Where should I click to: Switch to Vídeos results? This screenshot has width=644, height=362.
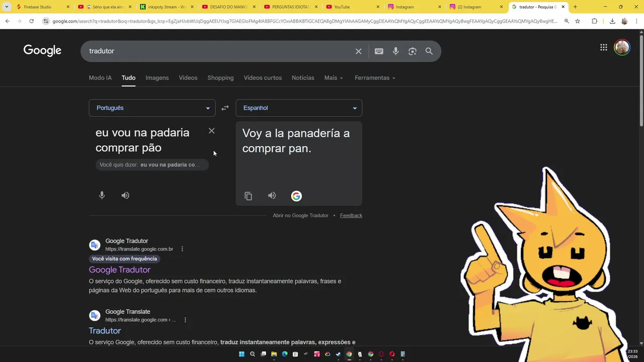tap(188, 78)
